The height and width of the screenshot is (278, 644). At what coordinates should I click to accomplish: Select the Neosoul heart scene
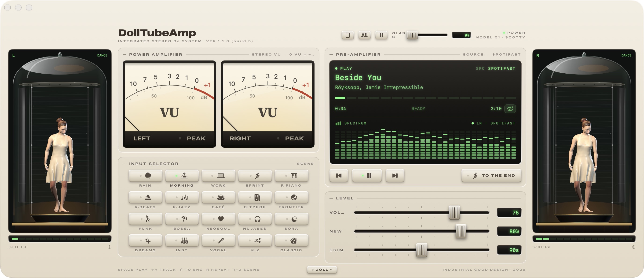point(218,219)
